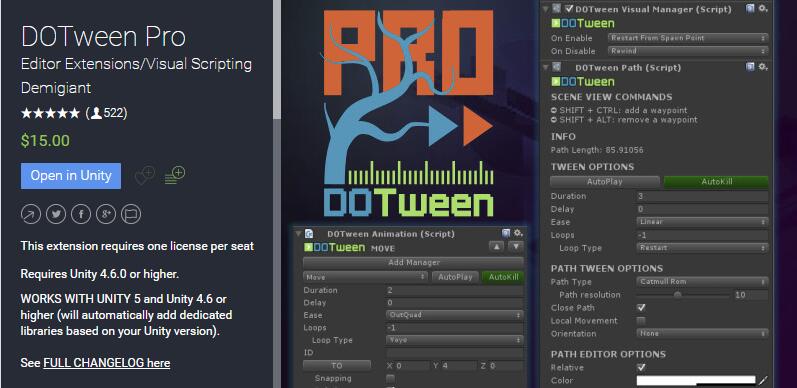Open the OutQuad Ease dropdown
Viewport: 797px width, 388px height.
454,315
